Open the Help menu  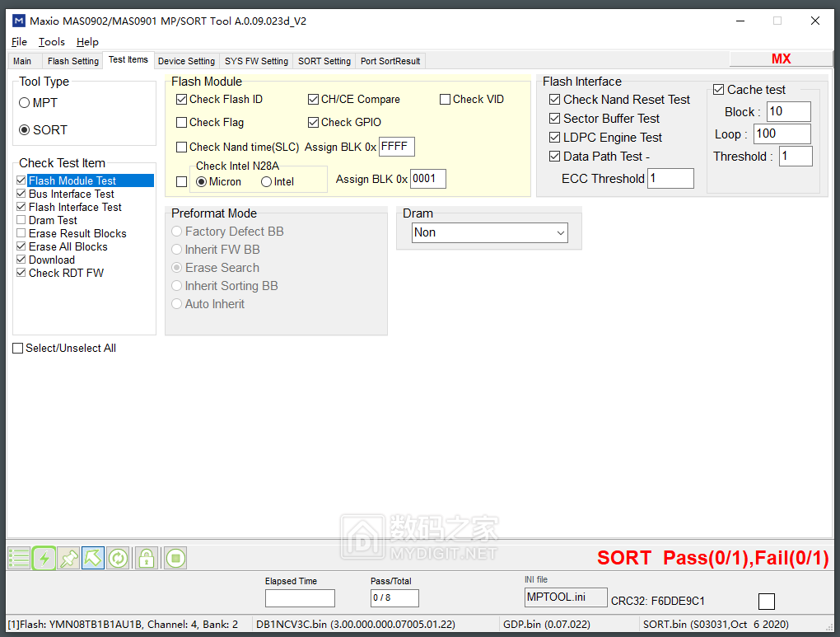click(87, 42)
